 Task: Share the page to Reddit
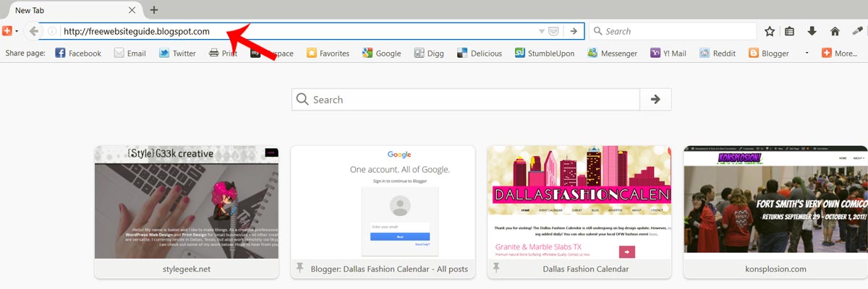(x=718, y=53)
